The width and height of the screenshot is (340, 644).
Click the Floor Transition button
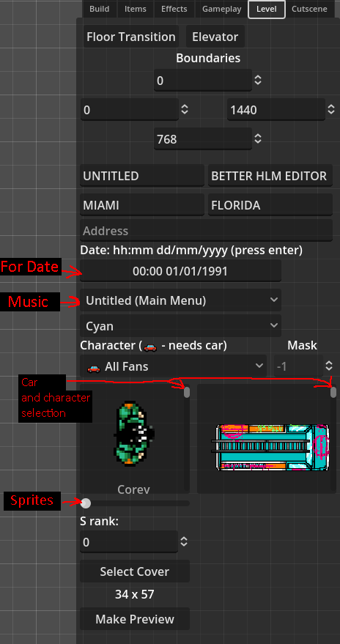[x=131, y=37]
